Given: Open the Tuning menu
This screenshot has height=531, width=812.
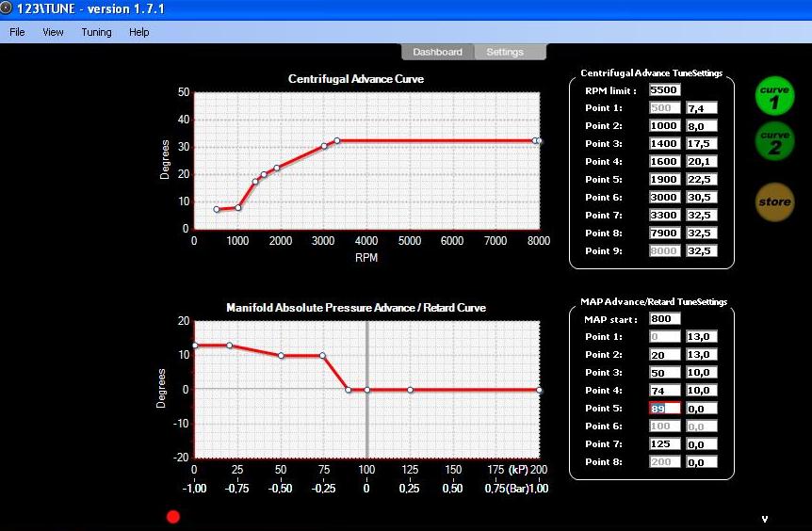Looking at the screenshot, I should 96,32.
